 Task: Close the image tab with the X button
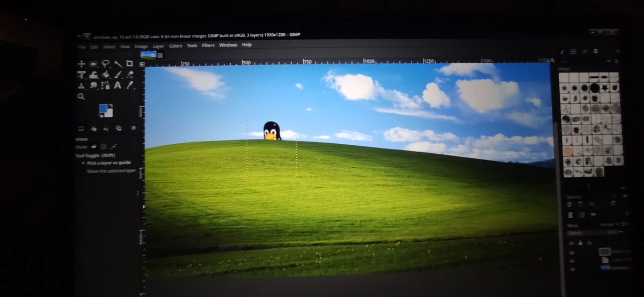160,55
